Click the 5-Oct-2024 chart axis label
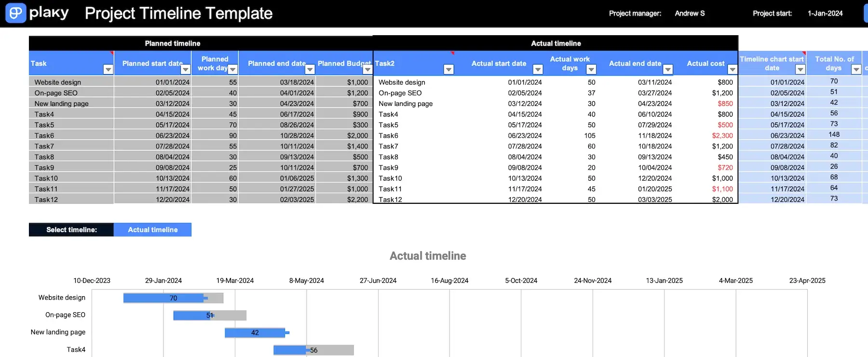The image size is (868, 357). [521, 280]
